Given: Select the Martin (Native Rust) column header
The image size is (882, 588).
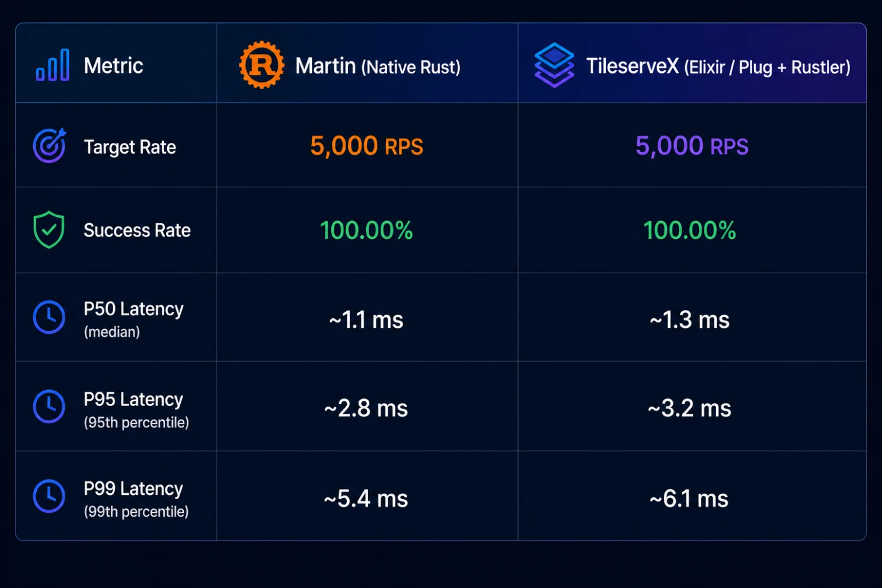Looking at the screenshot, I should (378, 66).
